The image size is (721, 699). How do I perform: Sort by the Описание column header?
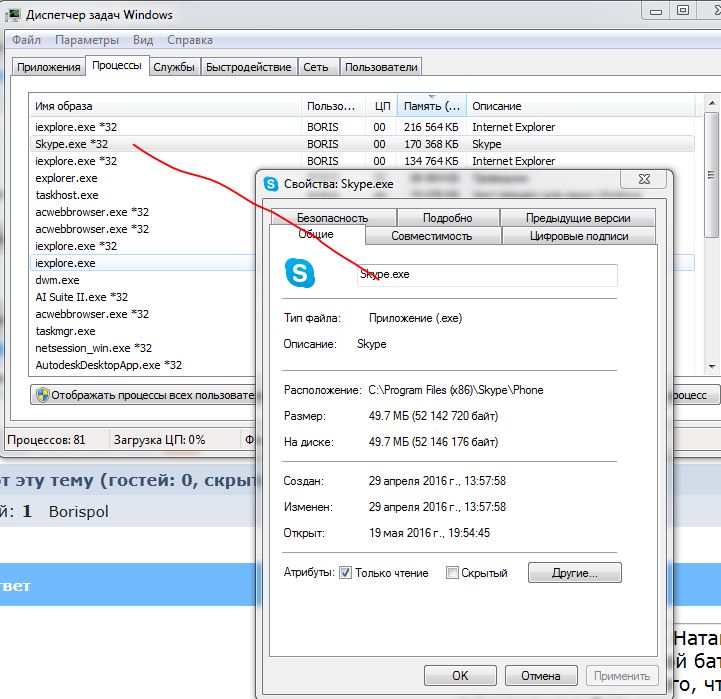[581, 106]
